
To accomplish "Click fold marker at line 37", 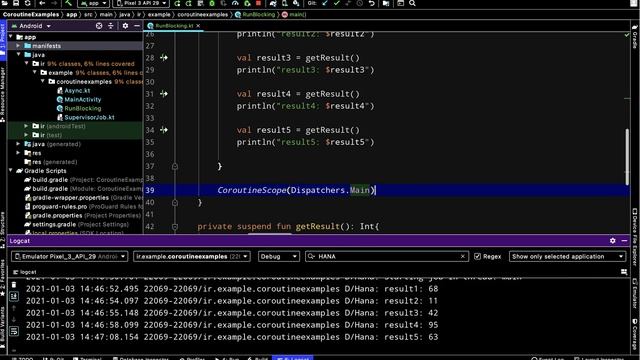I will 175,166.
